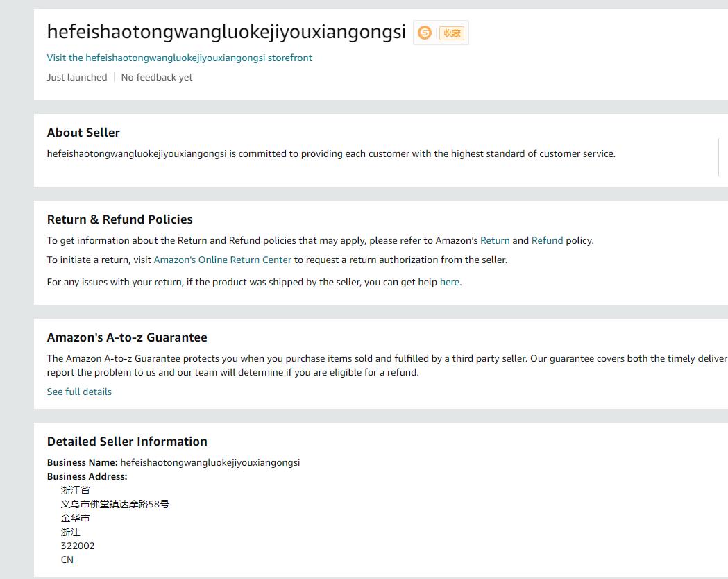Viewport: 728px width, 579px height.
Task: Click the Detailed Seller Information heading
Action: click(x=127, y=442)
